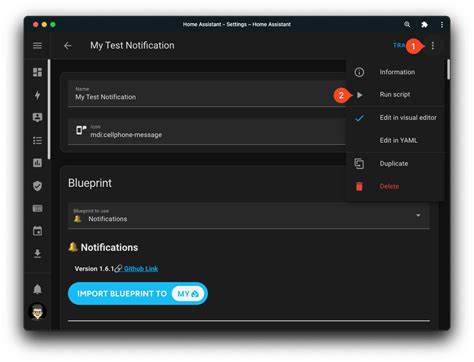Screen dimensions: 474x362
Task: Click the browser search magnifier icon
Action: pyautogui.click(x=407, y=24)
